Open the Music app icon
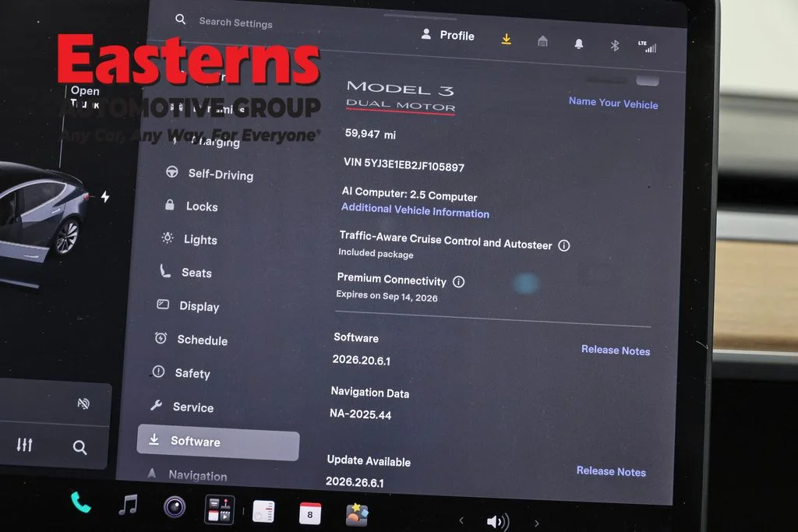Image resolution: width=798 pixels, height=532 pixels. (128, 505)
